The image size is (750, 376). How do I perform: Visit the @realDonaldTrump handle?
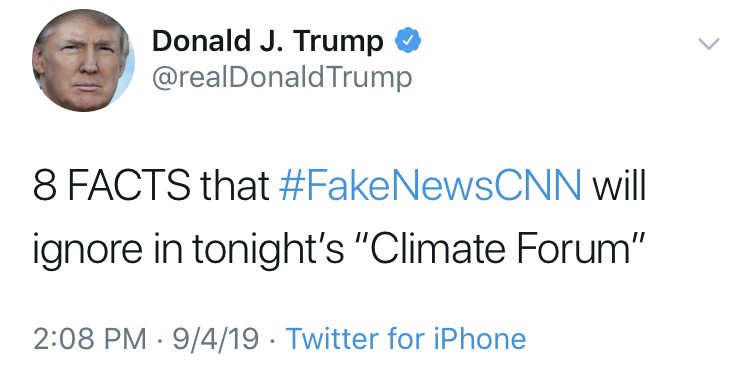(x=282, y=77)
